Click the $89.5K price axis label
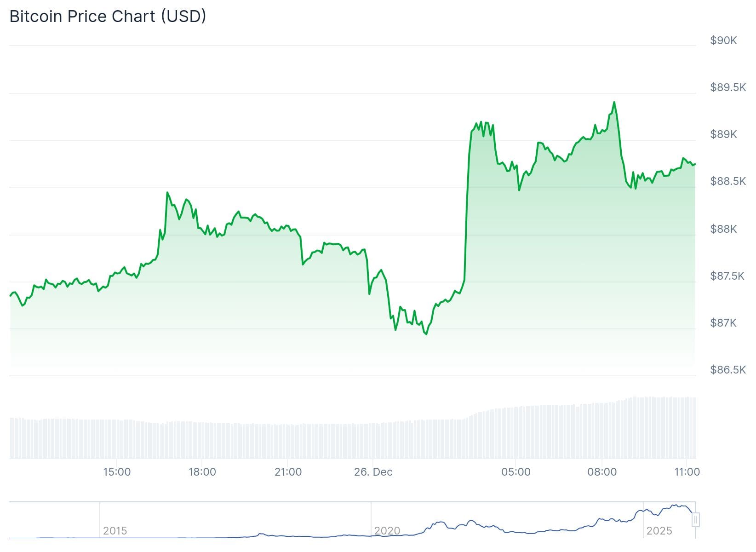The width and height of the screenshot is (756, 552). (x=727, y=87)
